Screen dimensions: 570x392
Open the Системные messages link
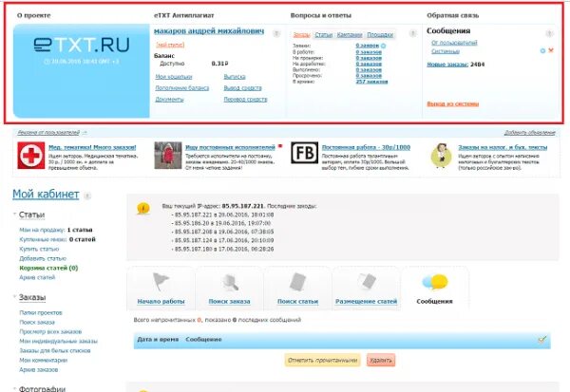tap(446, 51)
